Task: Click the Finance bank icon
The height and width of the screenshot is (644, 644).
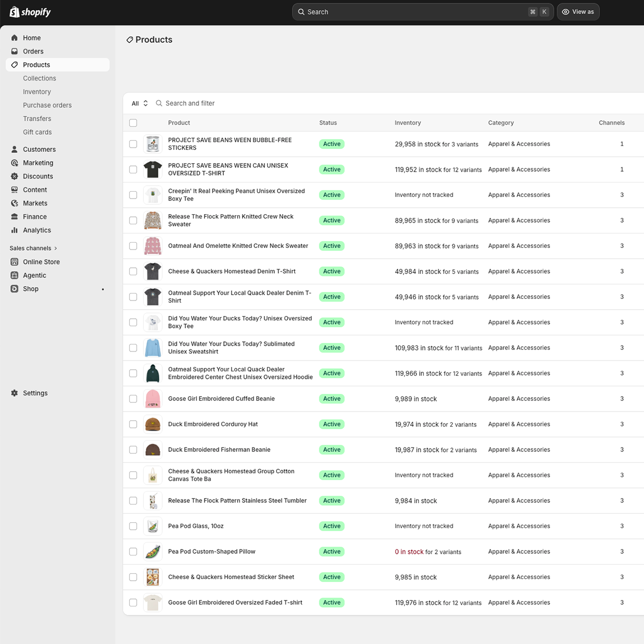Action: 14,217
